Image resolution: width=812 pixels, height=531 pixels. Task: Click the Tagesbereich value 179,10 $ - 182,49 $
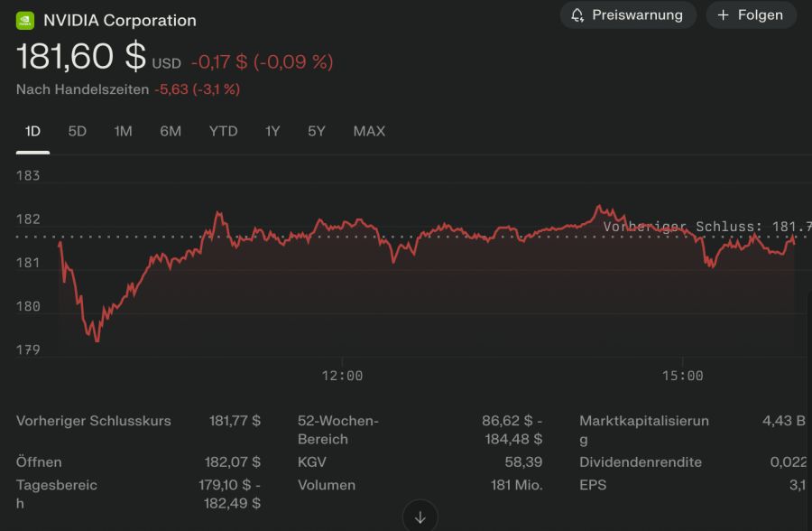point(229,494)
